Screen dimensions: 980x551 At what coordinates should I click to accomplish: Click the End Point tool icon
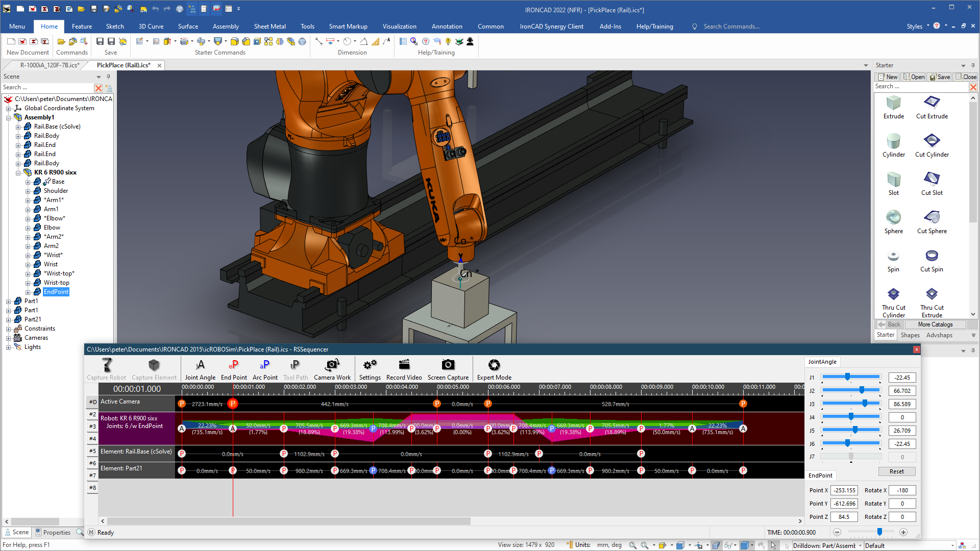pyautogui.click(x=234, y=365)
